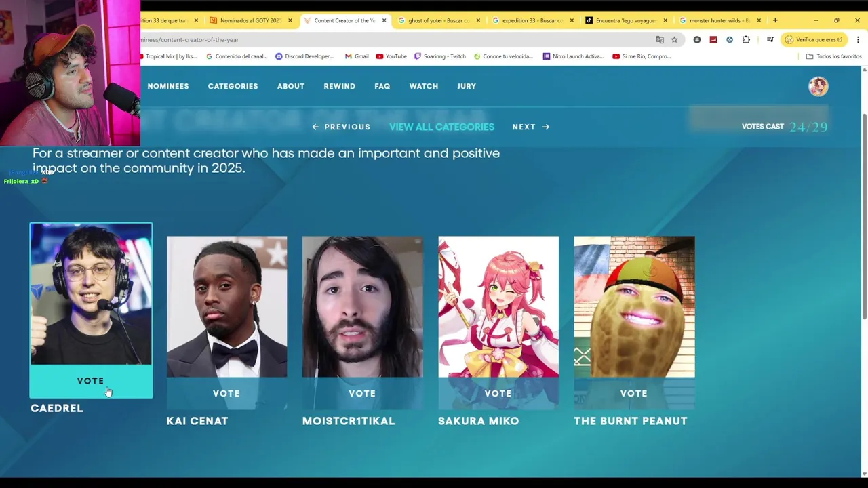Click the blue circular extension icon
Viewport: 868px width, 488px height.
pos(730,39)
